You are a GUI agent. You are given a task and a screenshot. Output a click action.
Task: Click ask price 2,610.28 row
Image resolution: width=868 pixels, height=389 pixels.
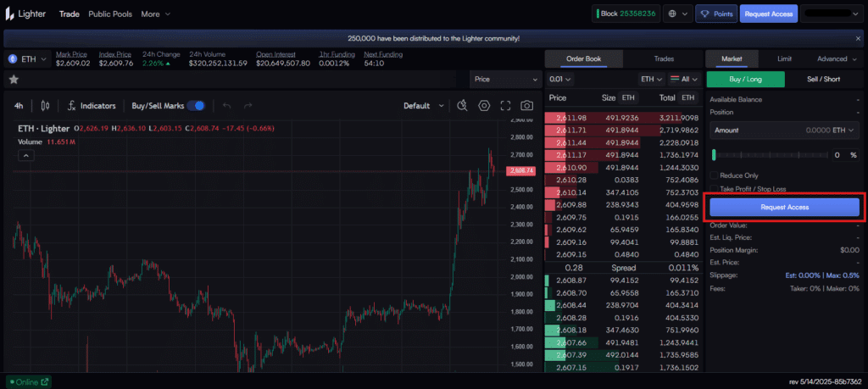click(x=623, y=180)
